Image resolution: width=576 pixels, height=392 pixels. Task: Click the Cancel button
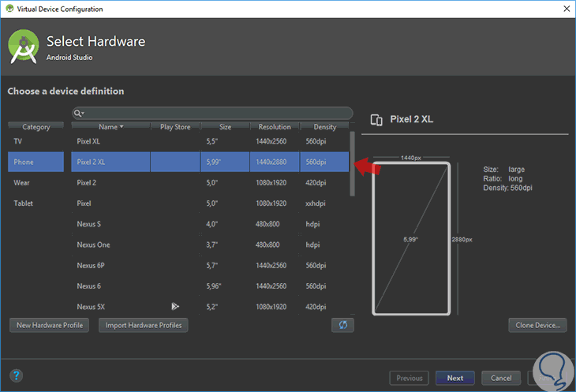pos(501,378)
